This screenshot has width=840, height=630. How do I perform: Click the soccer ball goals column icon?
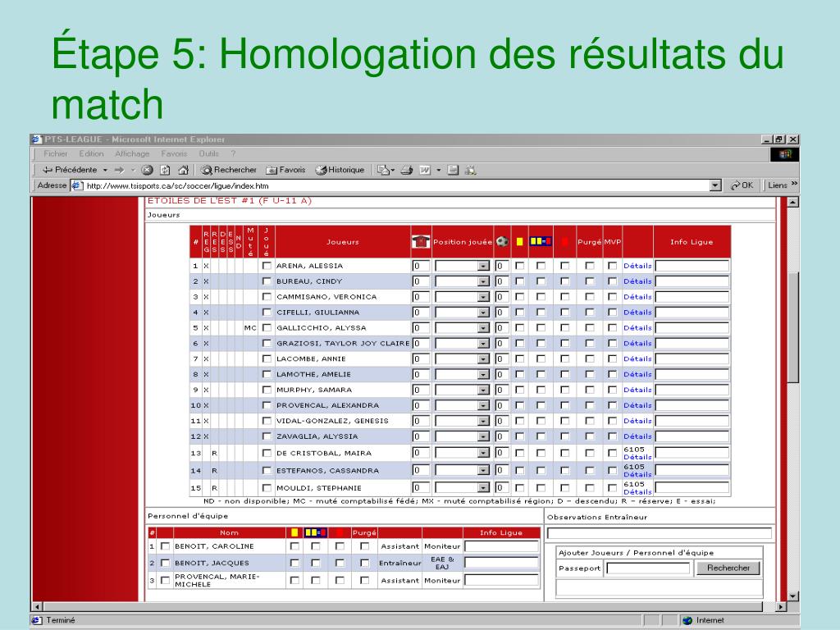[502, 242]
